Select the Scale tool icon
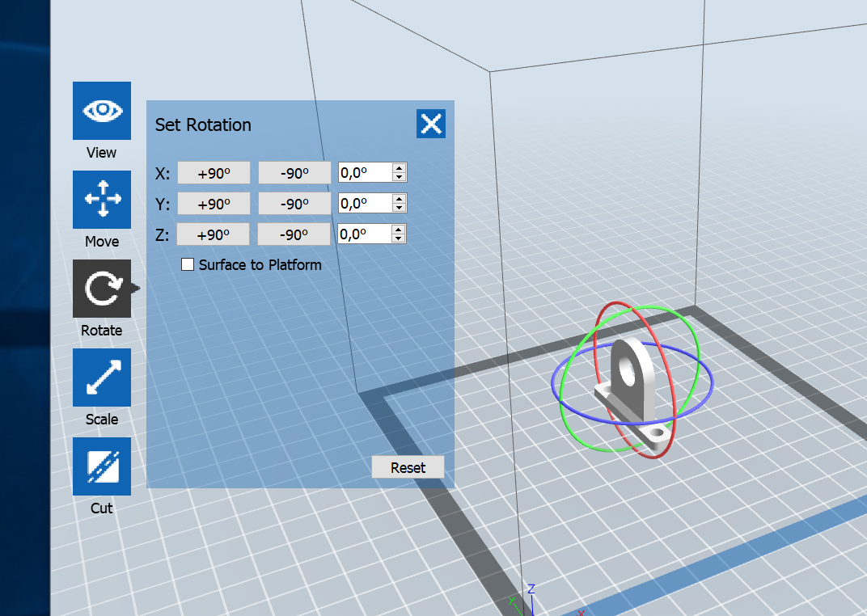This screenshot has width=867, height=616. 102,378
